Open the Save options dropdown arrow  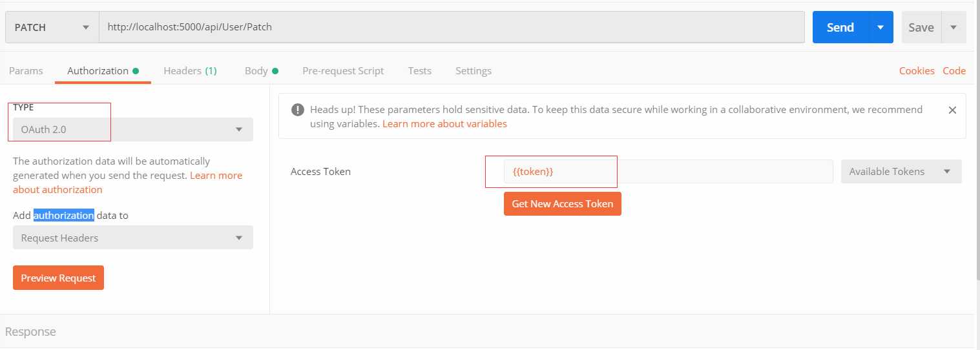954,27
